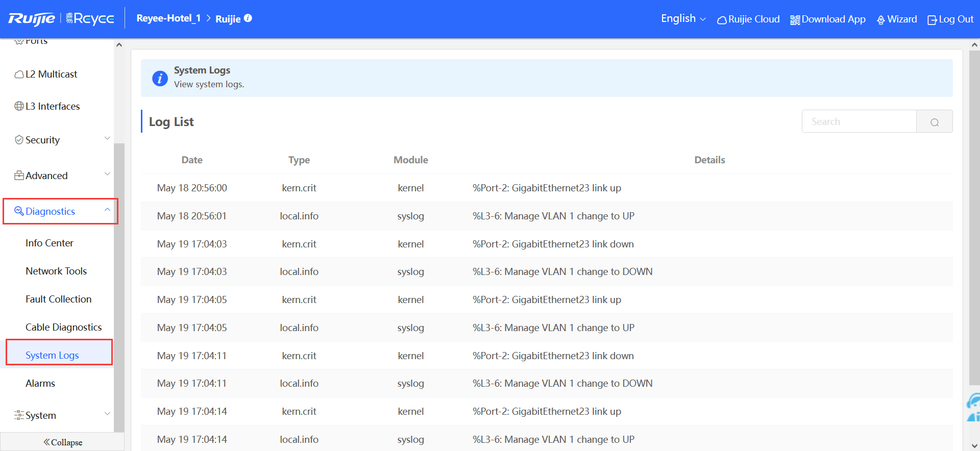Go to the Alarms page
This screenshot has height=451, width=980.
click(x=40, y=384)
